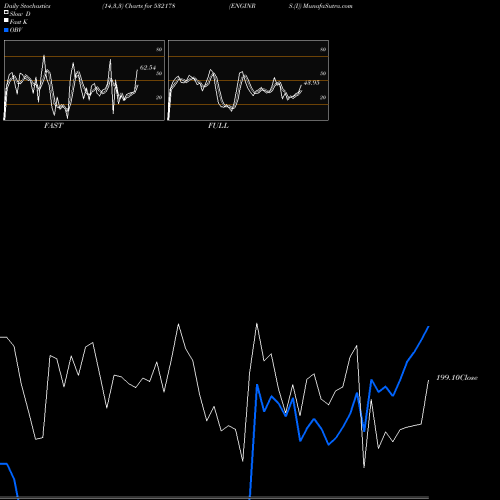The width and height of the screenshot is (500, 500).
Task: Click the 62.54 value in FAST chart
Action: click(148, 68)
